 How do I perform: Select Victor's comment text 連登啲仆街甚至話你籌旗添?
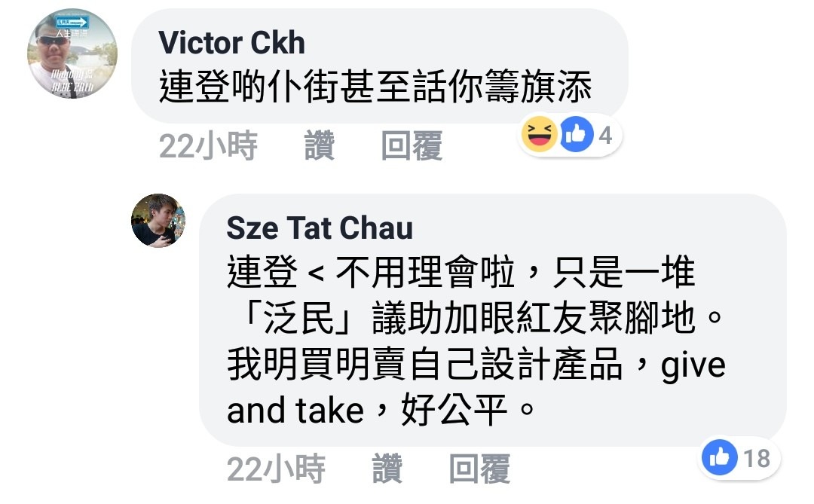click(375, 87)
